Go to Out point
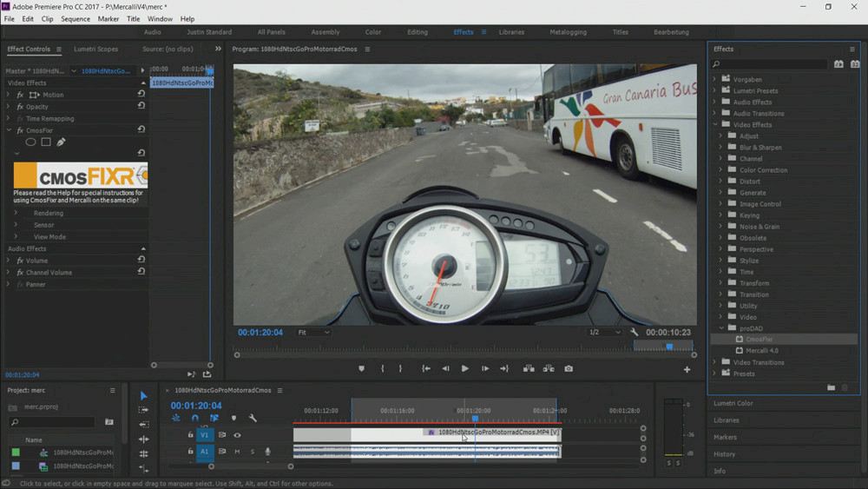868x489 pixels. (503, 368)
